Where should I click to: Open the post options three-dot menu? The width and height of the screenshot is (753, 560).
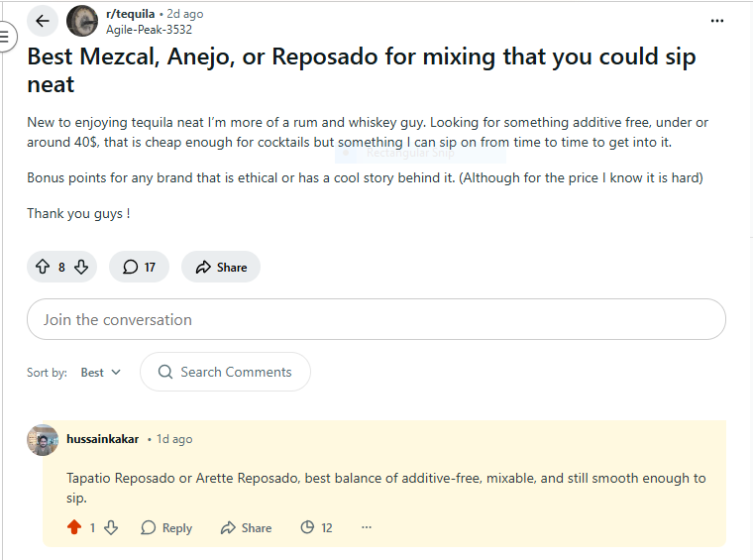717,20
